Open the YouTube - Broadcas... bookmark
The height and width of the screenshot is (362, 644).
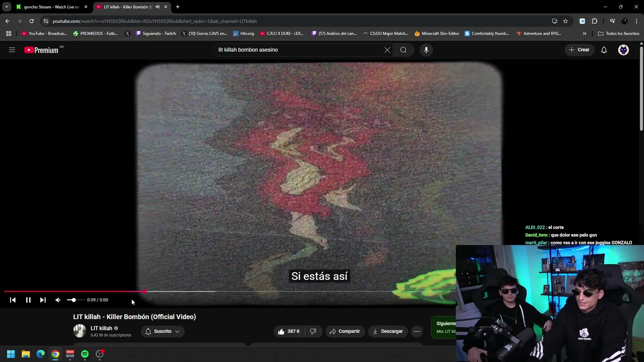[44, 34]
